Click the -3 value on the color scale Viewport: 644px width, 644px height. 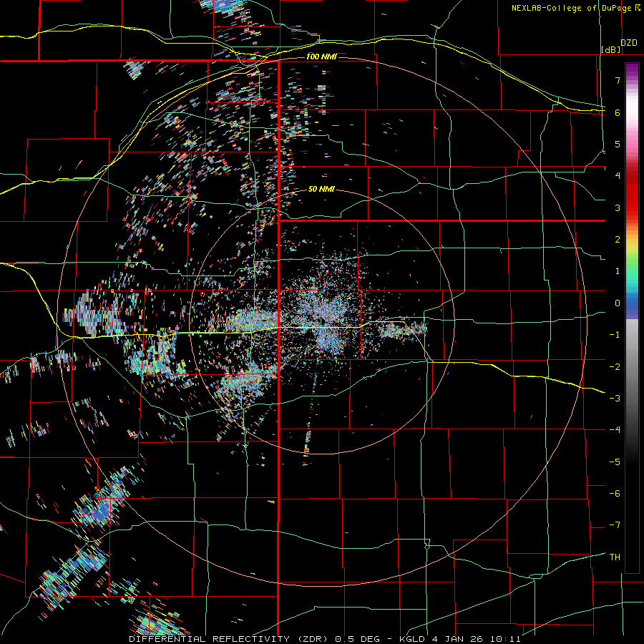(615, 399)
